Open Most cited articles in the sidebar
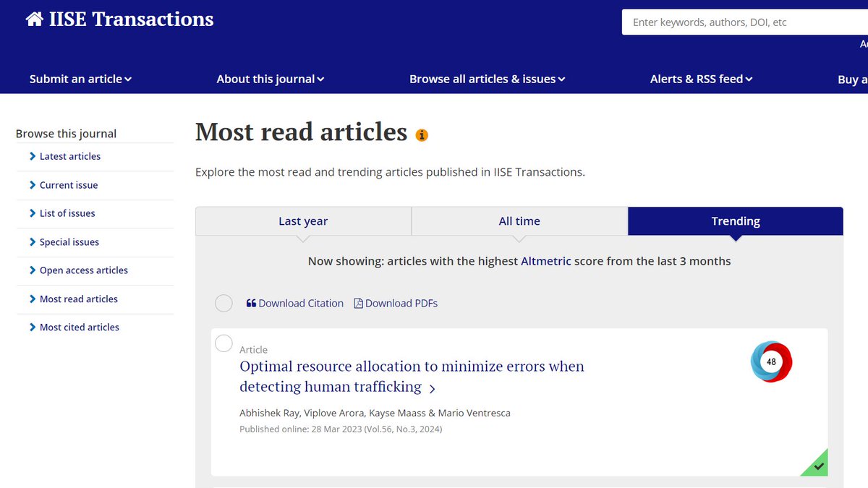868x488 pixels. 80,328
